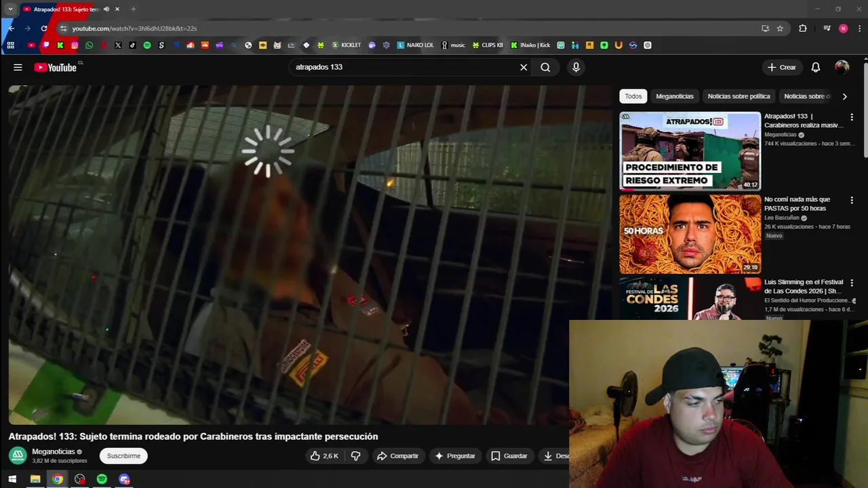The height and width of the screenshot is (488, 868).
Task: Open YouTube notifications bell
Action: pos(816,67)
